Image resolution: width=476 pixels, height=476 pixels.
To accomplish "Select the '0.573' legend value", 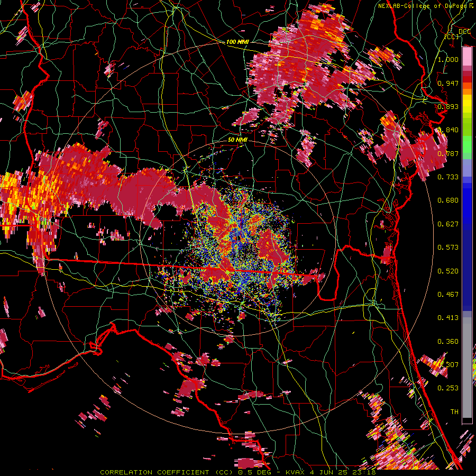I will 448,248.
